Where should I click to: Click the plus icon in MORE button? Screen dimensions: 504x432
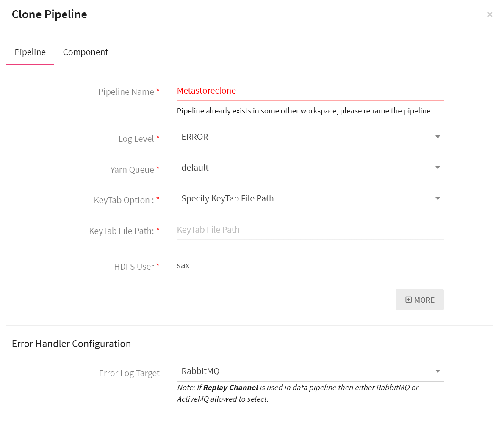pos(408,300)
